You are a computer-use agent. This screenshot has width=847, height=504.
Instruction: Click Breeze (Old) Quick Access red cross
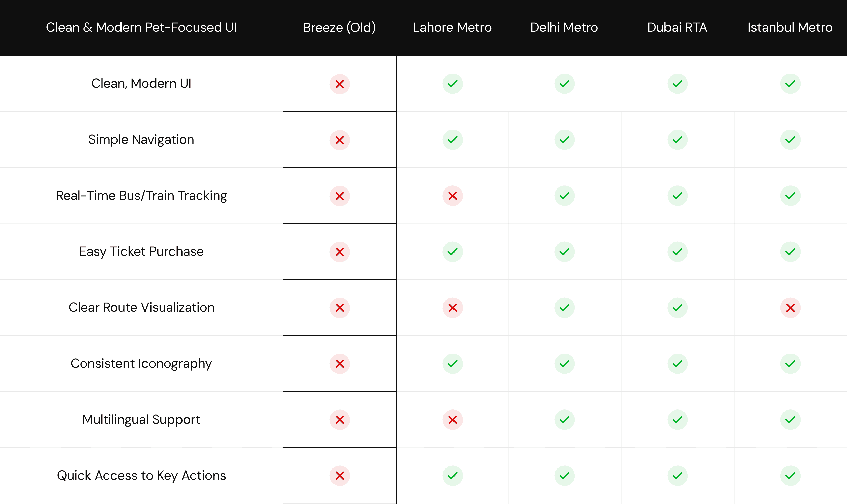pos(339,476)
